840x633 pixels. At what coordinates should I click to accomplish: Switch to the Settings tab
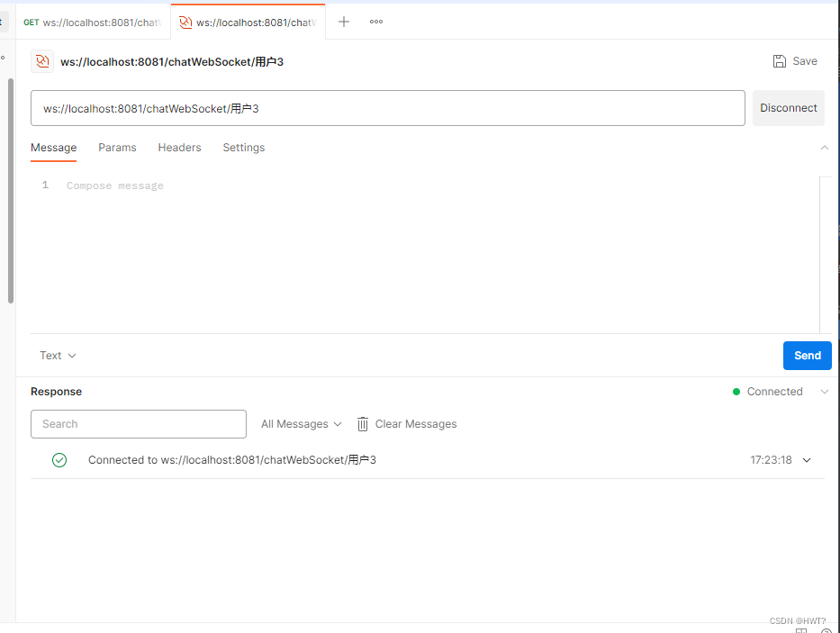[x=243, y=147]
